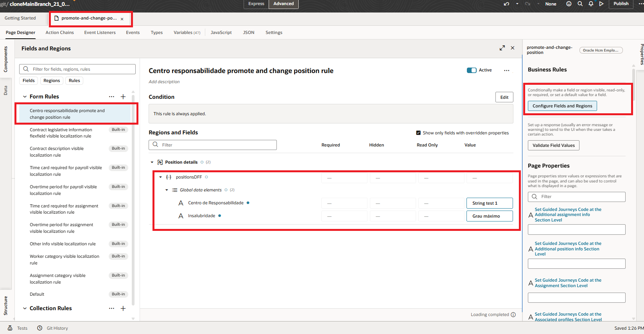
Task: Click the Undo arrow icon in header
Action: click(507, 4)
